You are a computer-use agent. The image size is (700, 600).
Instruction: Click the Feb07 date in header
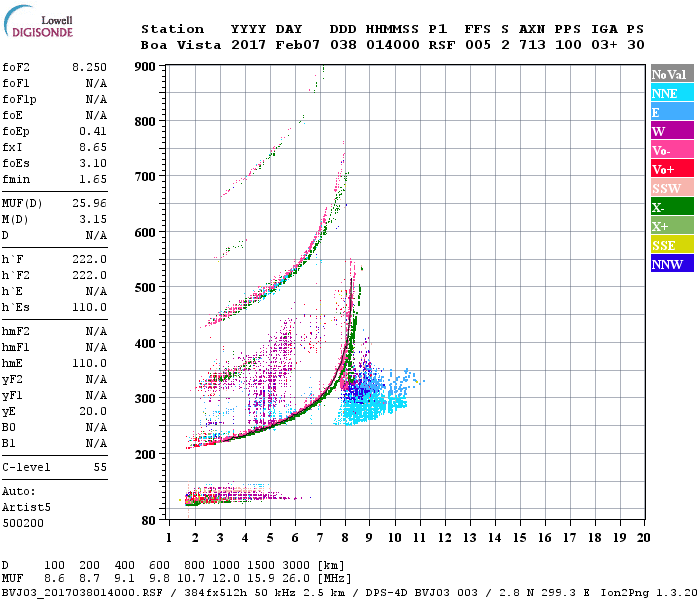[x=297, y=45]
